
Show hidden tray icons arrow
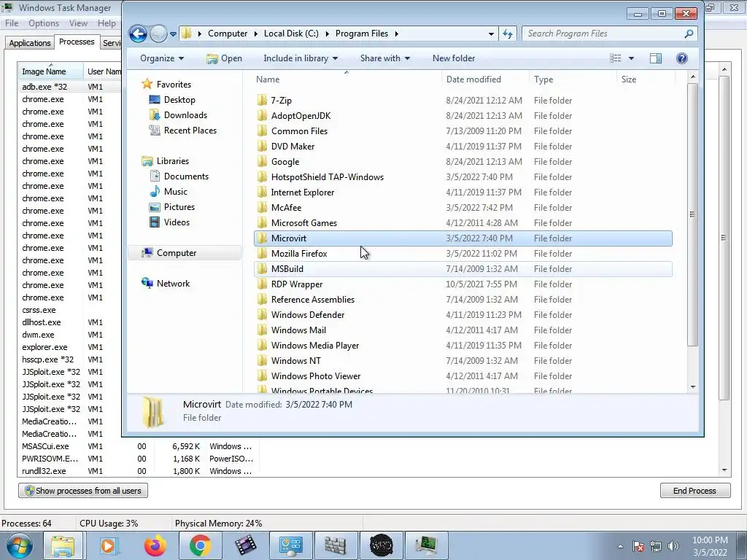coord(620,546)
